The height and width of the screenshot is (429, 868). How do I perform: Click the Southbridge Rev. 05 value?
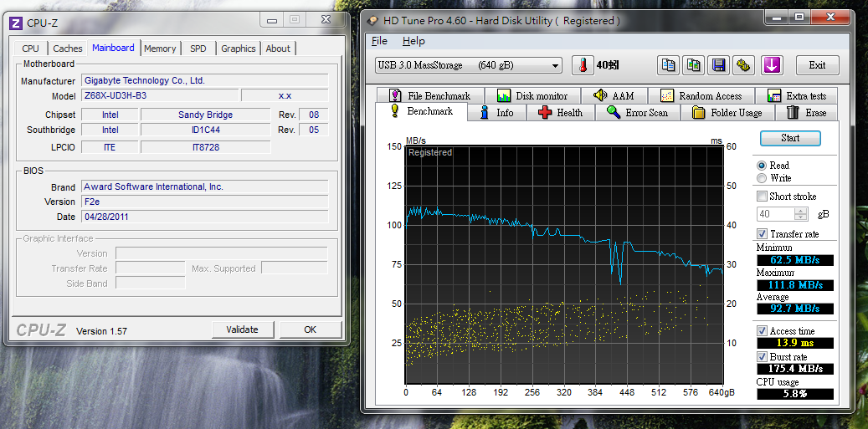(313, 130)
